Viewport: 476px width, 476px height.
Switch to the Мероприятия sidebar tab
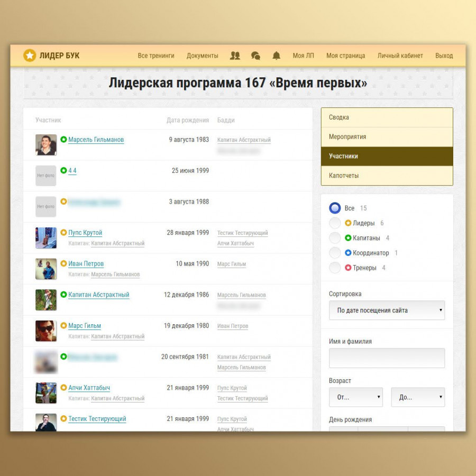coord(387,137)
